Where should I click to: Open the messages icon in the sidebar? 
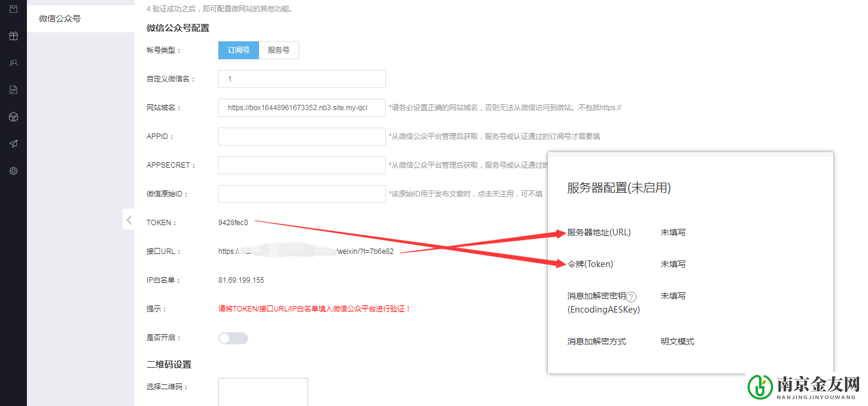pos(13,8)
